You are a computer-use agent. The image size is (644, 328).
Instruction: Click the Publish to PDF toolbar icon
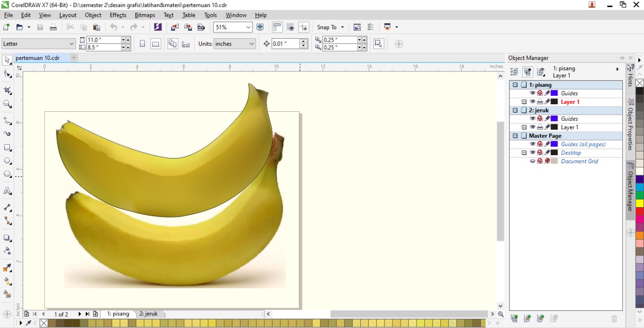201,27
